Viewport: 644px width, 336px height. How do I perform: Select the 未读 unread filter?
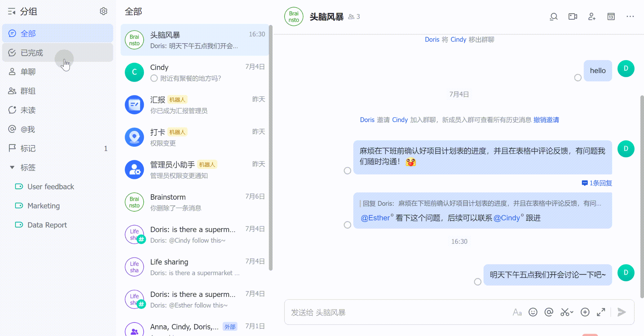pyautogui.click(x=28, y=110)
